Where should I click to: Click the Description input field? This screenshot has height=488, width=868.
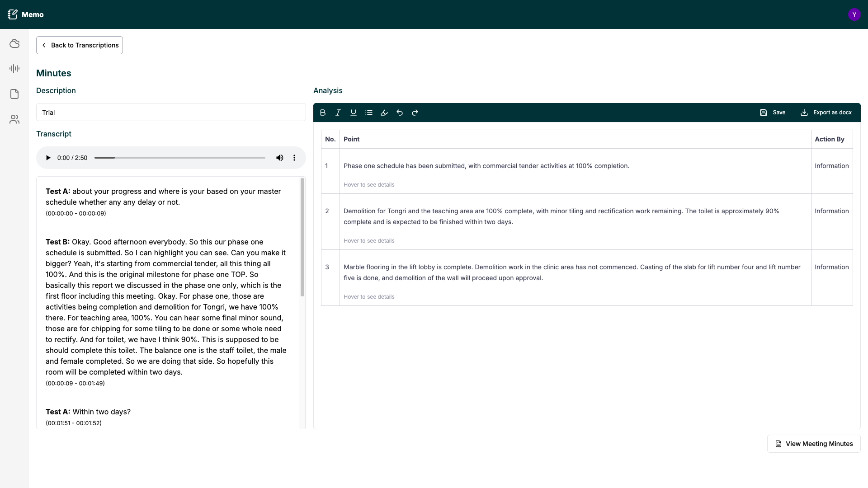pos(171,113)
